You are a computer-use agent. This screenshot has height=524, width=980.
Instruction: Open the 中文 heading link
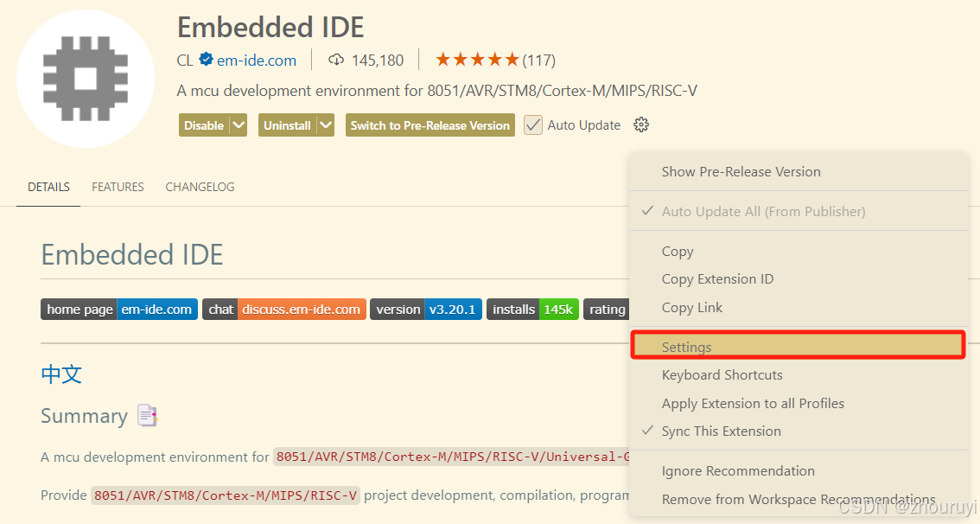click(61, 374)
